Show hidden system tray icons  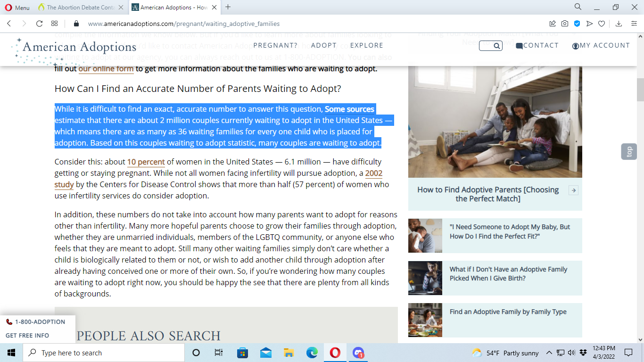tap(549, 353)
